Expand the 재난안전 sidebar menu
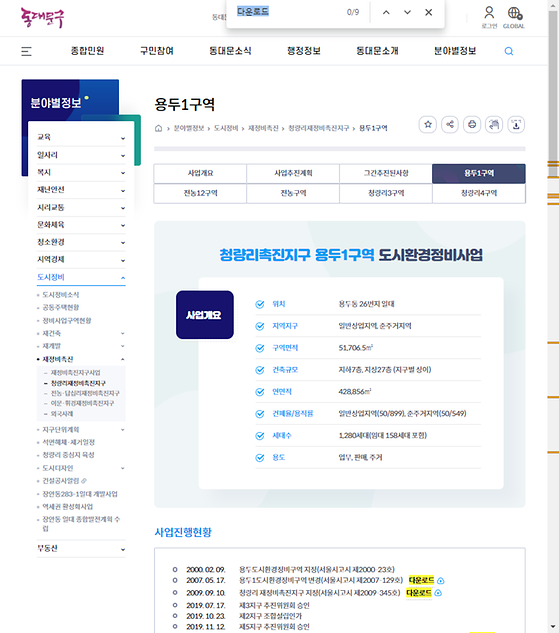Viewport: 559px width, 633px height. (x=81, y=190)
